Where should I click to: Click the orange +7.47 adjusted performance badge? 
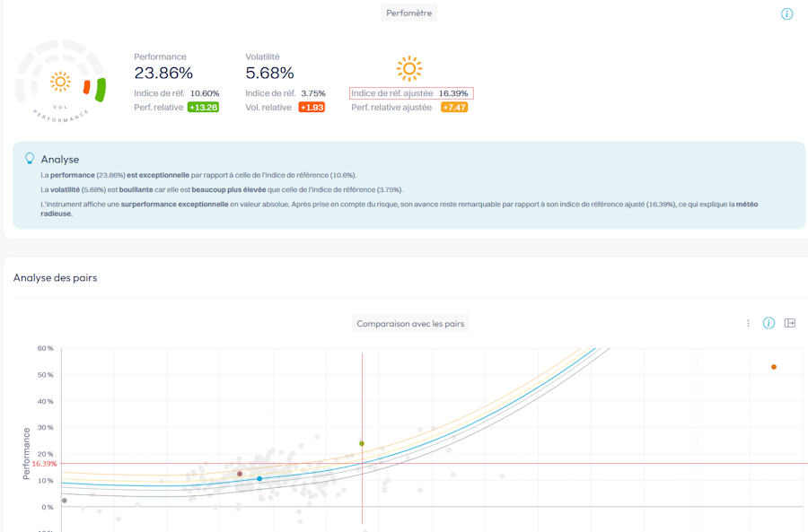[x=454, y=107]
